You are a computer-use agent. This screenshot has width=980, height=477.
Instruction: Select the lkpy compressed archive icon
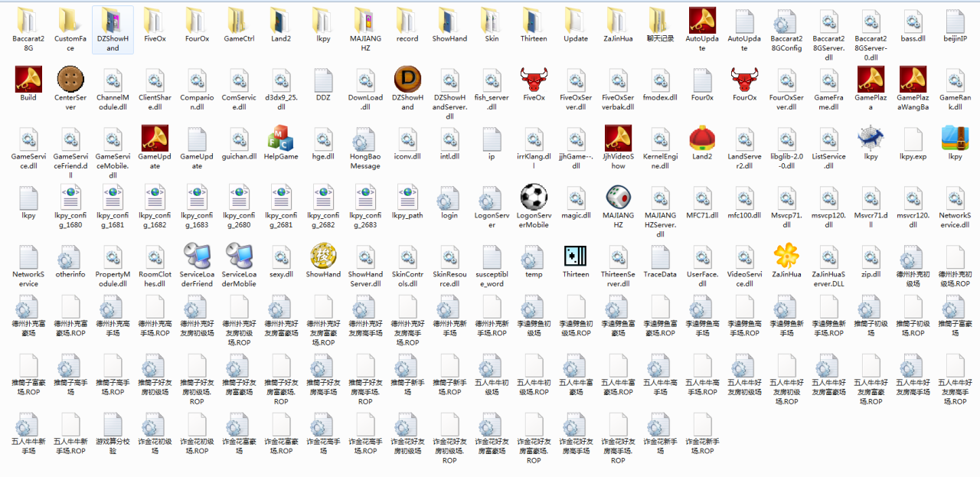(x=955, y=139)
